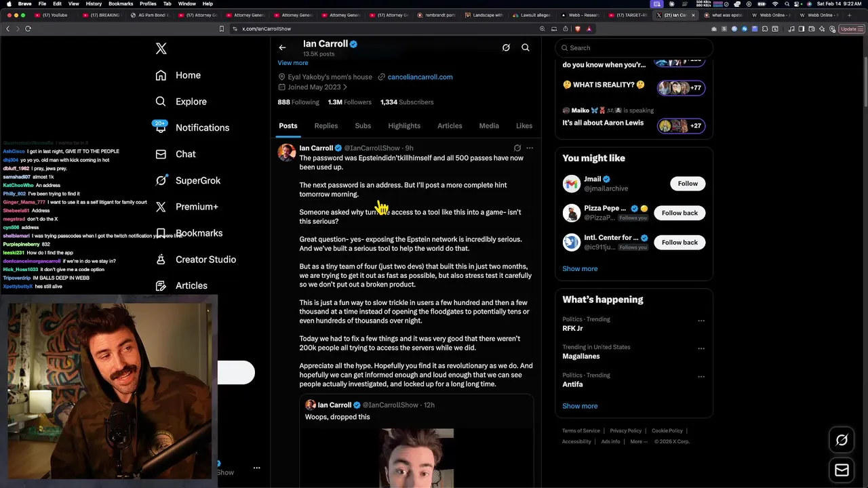
Task: Open Explore from the left navigation
Action: click(181, 102)
